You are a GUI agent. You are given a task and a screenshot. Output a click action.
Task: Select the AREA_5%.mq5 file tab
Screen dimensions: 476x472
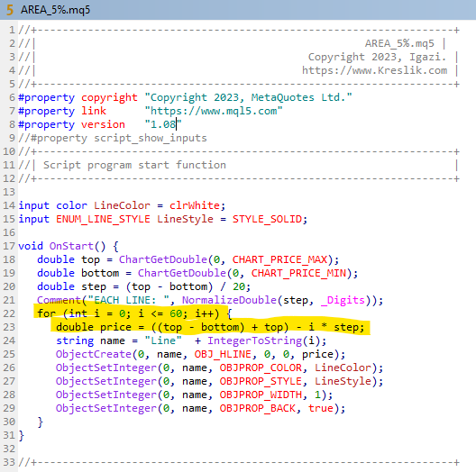(x=56, y=10)
